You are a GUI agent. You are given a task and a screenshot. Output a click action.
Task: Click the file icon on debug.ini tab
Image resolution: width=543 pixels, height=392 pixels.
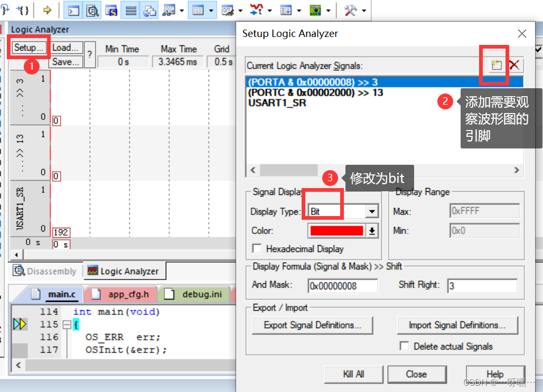tap(169, 294)
